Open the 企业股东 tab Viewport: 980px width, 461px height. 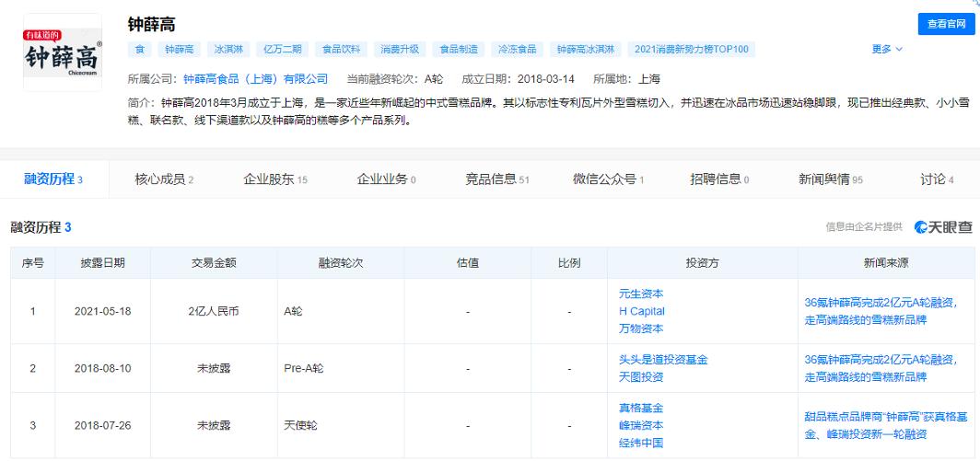pyautogui.click(x=275, y=180)
